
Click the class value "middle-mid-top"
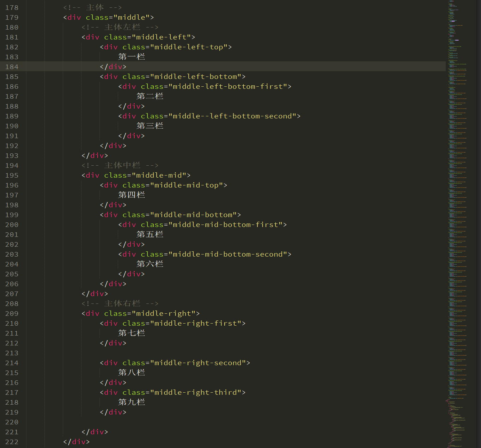click(x=187, y=185)
